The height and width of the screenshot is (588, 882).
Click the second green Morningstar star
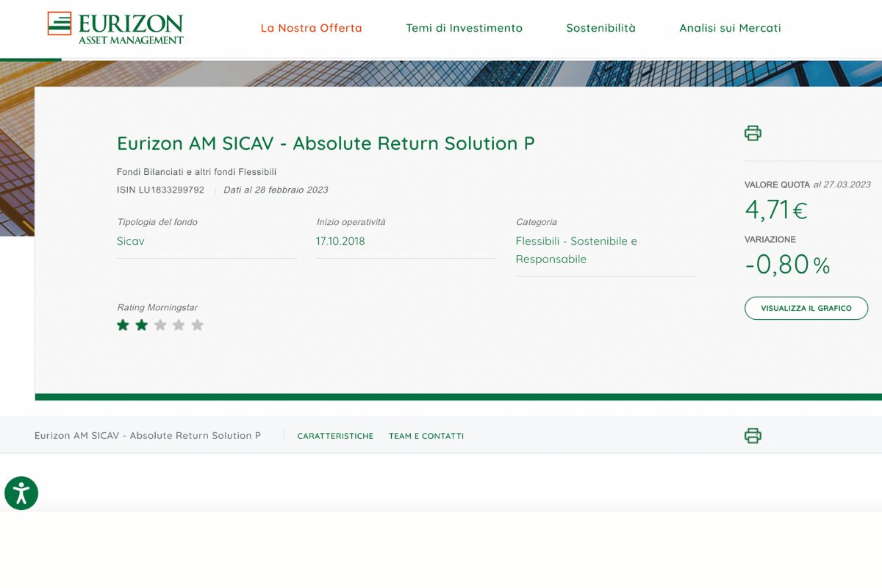click(x=141, y=324)
